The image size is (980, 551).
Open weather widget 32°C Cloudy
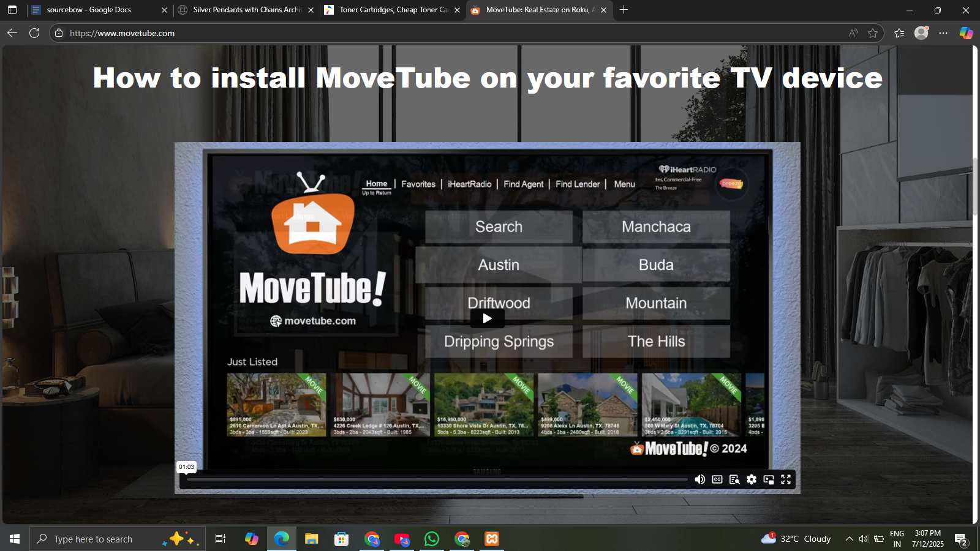[x=796, y=539]
